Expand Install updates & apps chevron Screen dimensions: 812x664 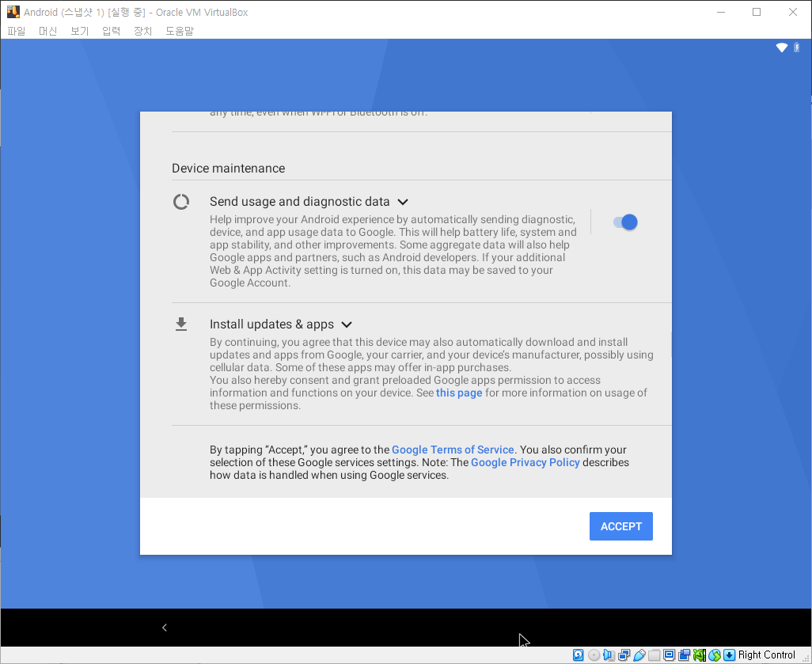[347, 324]
